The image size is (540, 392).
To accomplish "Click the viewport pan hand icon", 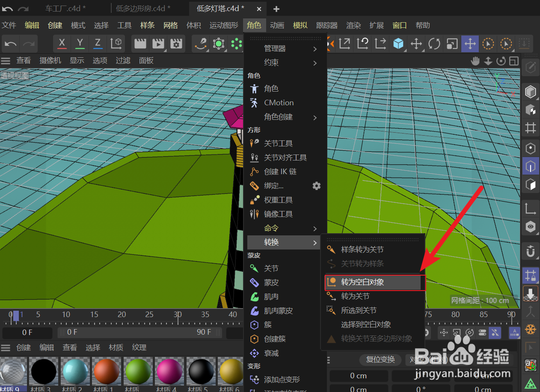I will (475, 61).
